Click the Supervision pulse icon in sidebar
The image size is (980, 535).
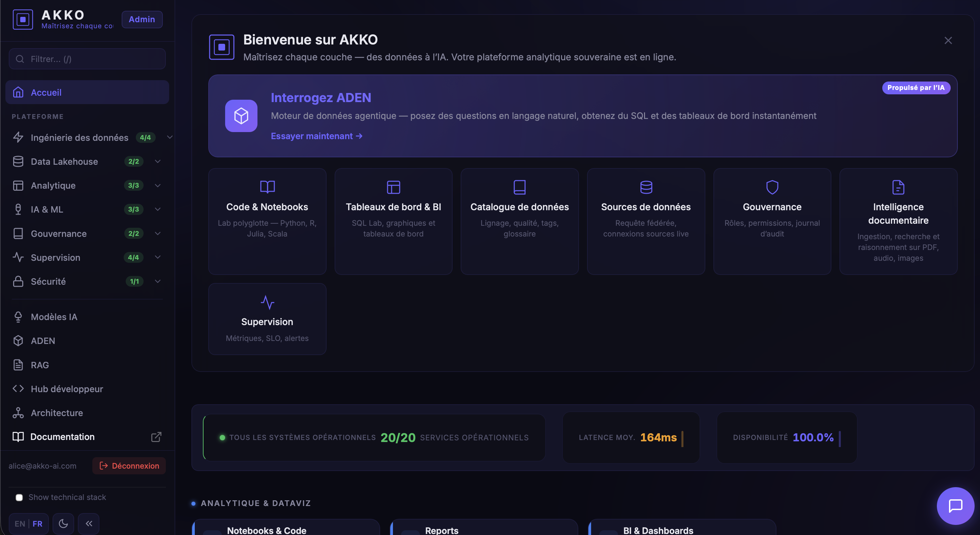tap(18, 257)
